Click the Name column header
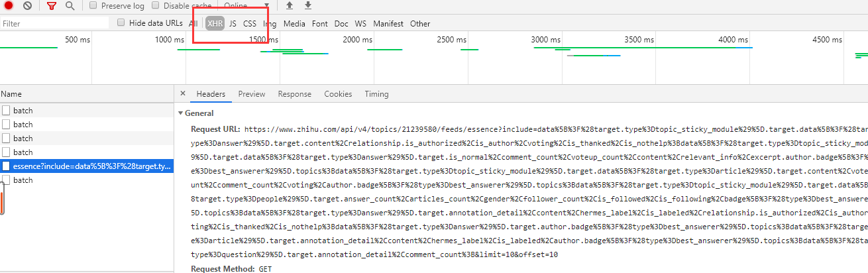Screen dimensions: 868x273 click(87, 94)
